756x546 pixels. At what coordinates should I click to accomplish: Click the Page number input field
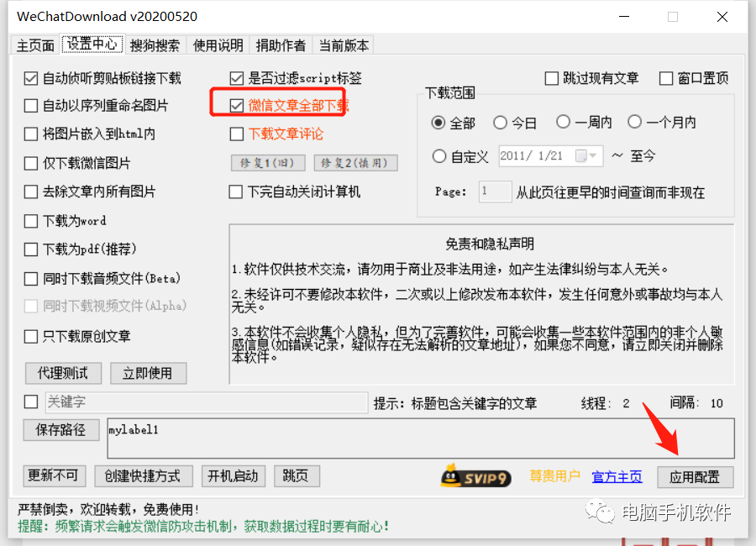click(495, 192)
